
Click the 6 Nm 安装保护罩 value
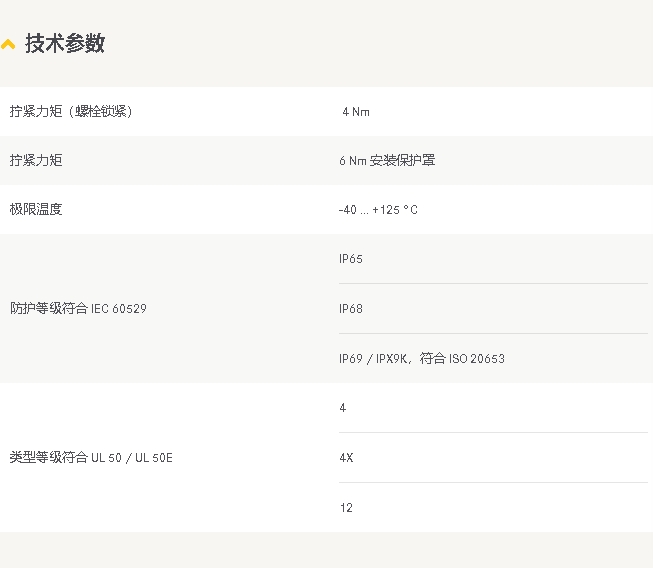[x=387, y=160]
